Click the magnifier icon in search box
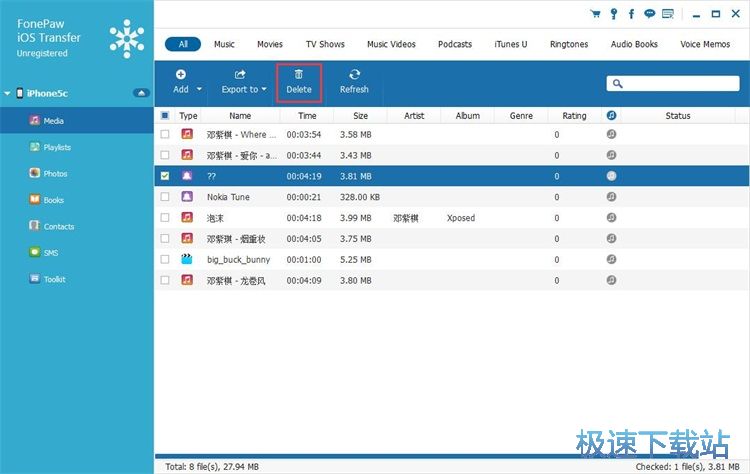Image resolution: width=750 pixels, height=474 pixels. click(x=618, y=84)
